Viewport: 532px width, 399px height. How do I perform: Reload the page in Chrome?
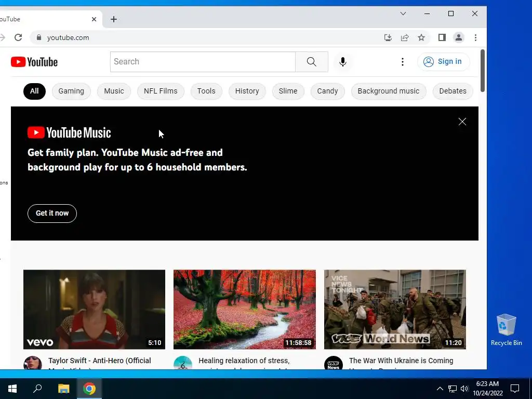[x=18, y=37]
